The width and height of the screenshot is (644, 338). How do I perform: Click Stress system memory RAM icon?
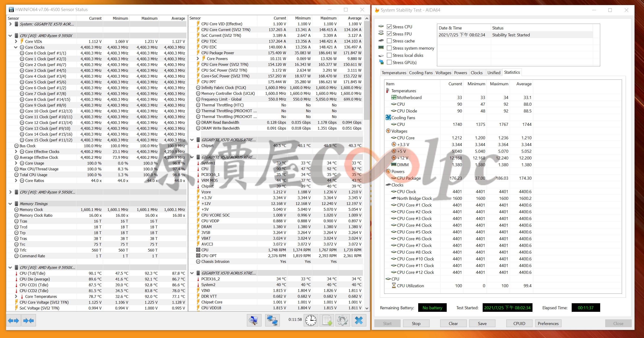click(381, 48)
